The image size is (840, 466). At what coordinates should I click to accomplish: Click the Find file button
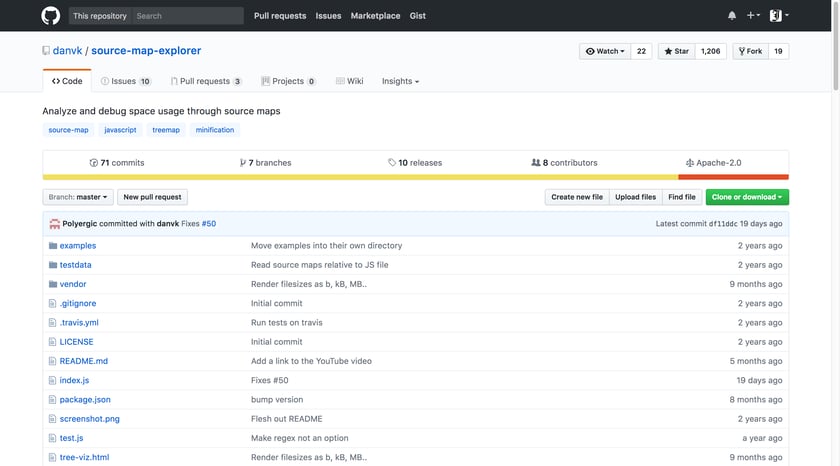682,197
